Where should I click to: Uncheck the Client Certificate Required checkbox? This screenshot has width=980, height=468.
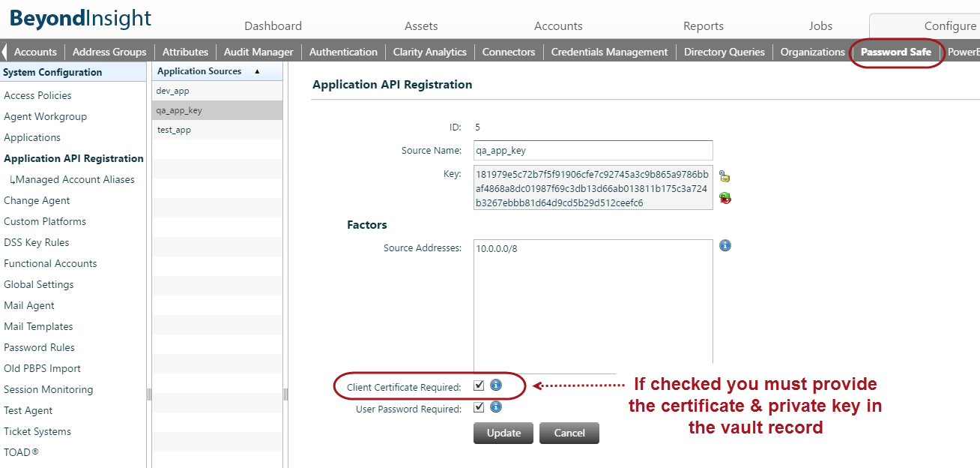(x=479, y=386)
